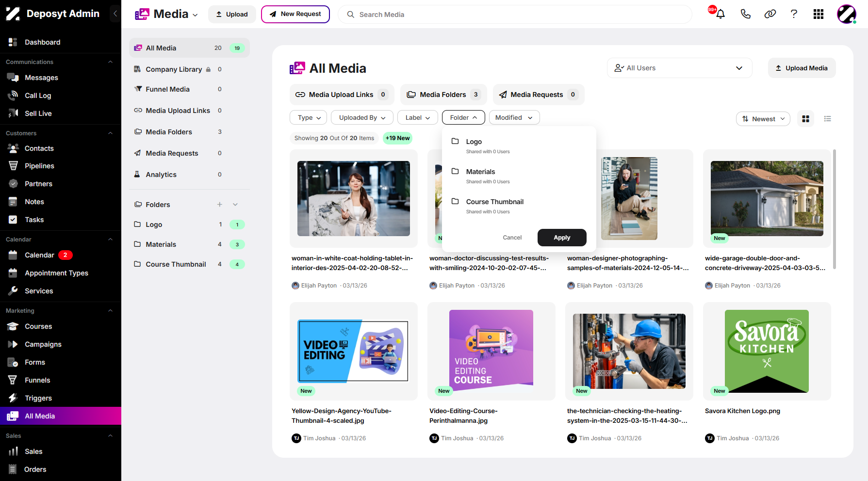The width and height of the screenshot is (868, 481).
Task: Open the Modified filter dropdown
Action: tap(514, 117)
